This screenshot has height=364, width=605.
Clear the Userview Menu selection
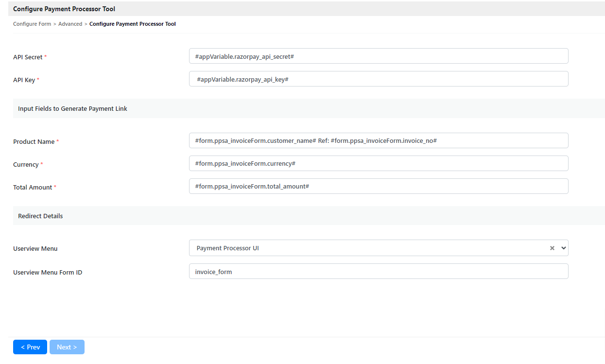pos(552,248)
